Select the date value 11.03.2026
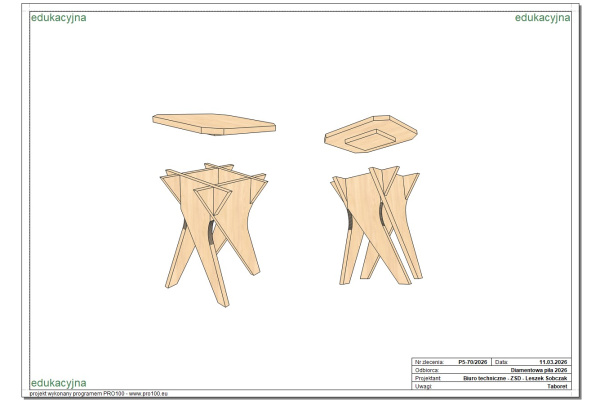Screen dimensions: 600x400 pos(552,361)
